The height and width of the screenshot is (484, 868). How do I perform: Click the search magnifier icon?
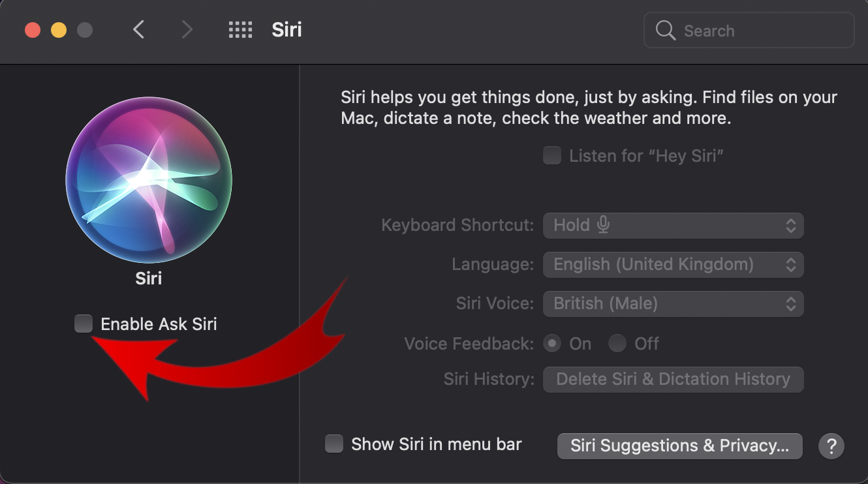tap(665, 31)
